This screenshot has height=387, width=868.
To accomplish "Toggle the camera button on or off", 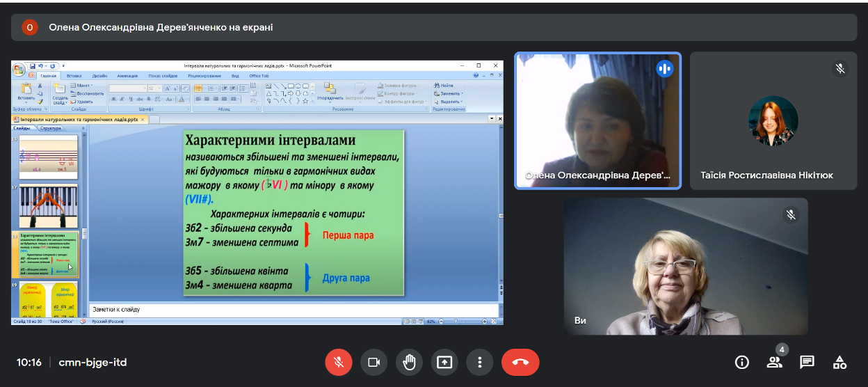I will pos(373,362).
